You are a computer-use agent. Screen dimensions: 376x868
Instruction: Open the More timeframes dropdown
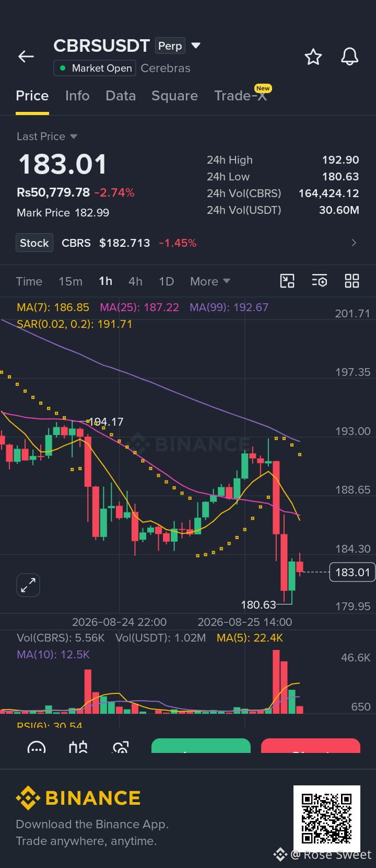click(210, 281)
